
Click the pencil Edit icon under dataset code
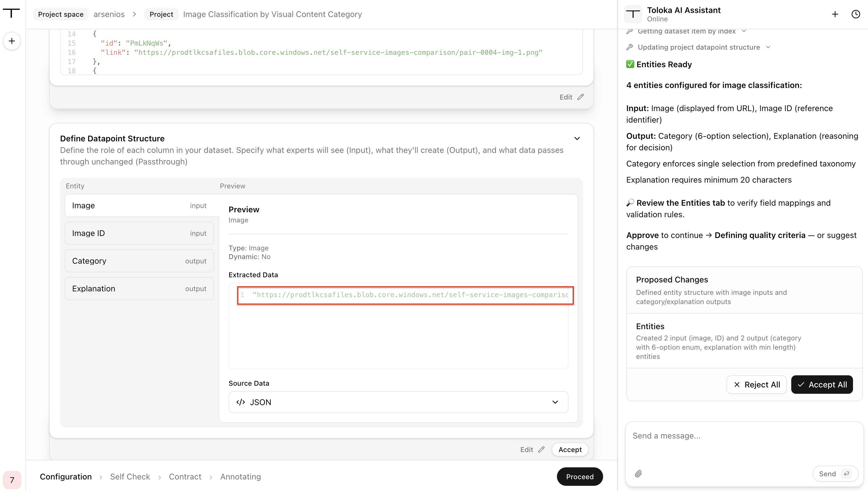click(x=581, y=97)
